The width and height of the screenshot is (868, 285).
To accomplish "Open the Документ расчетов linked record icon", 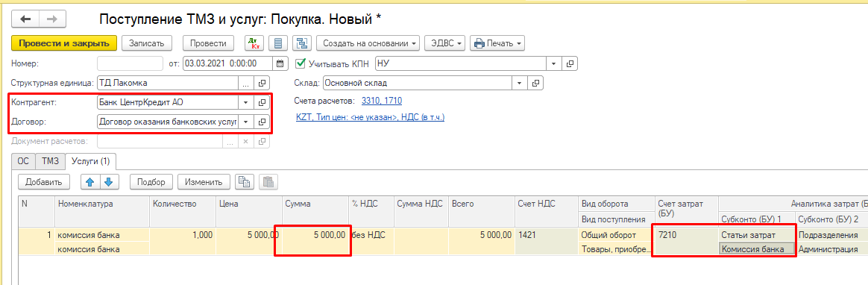I will point(262,141).
